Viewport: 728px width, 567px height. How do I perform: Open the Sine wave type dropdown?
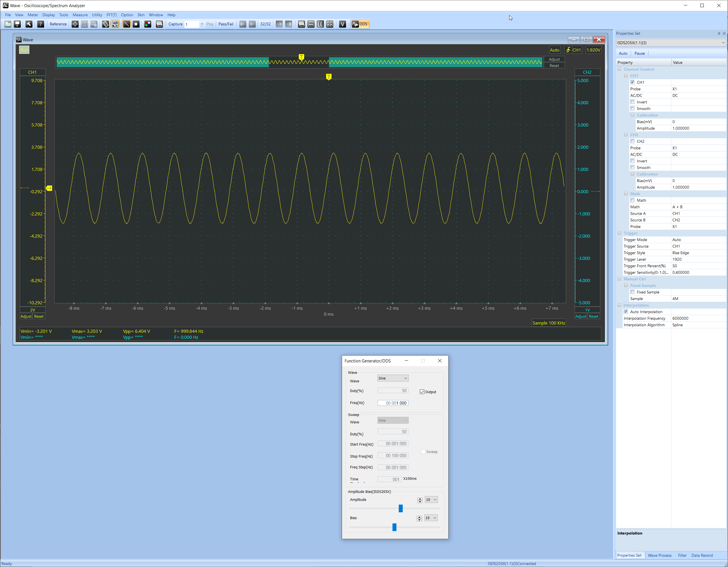point(393,378)
